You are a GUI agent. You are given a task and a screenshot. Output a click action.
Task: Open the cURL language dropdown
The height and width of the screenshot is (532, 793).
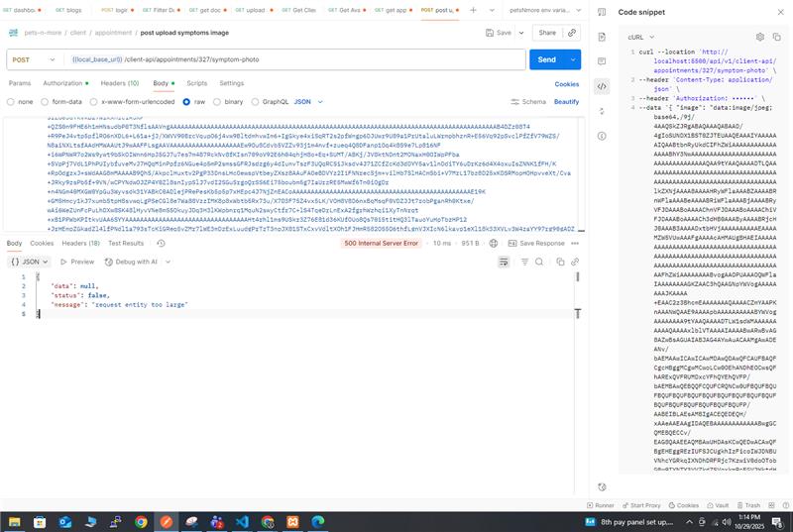[640, 37]
